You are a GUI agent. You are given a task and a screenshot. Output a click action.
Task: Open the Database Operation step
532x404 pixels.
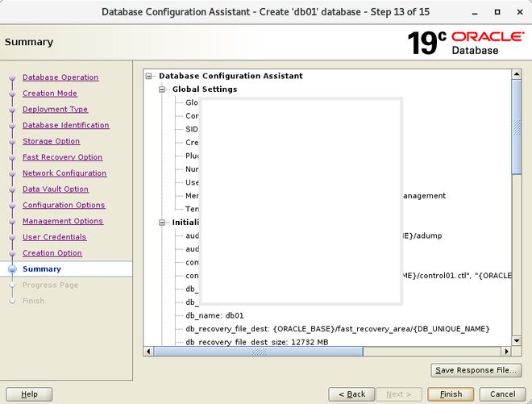point(60,77)
